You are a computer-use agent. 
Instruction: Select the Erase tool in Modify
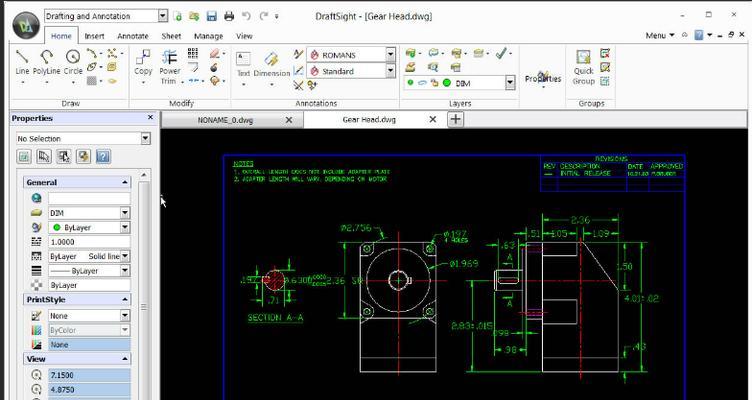click(214, 53)
